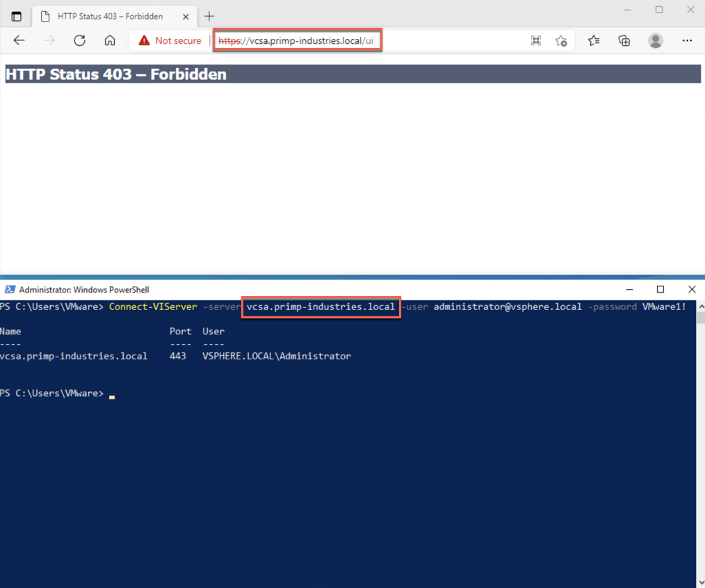This screenshot has height=588, width=705.
Task: Select the Administrator: Windows PowerShell title bar
Action: coord(313,289)
